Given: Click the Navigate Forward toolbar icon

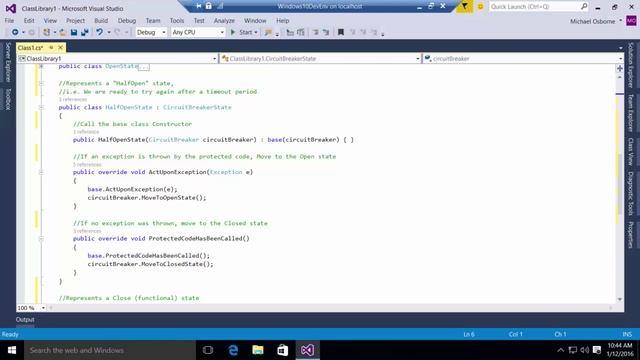Looking at the screenshot, I should click(31, 32).
